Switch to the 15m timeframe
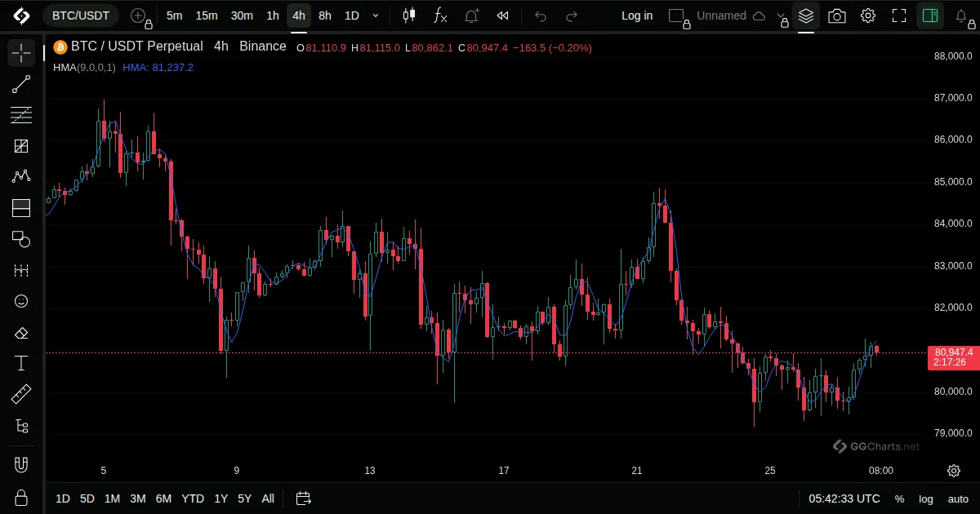 (207, 16)
